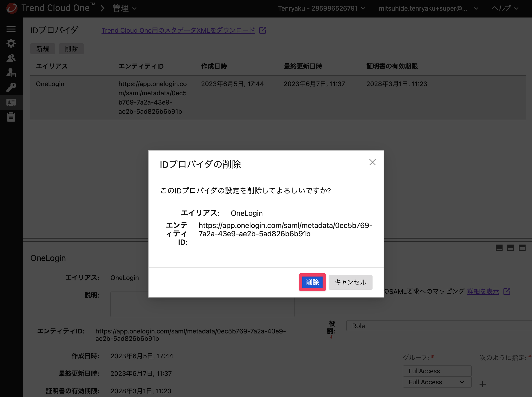
Task: Click the Trend Cloud One logo
Action: 12,8
